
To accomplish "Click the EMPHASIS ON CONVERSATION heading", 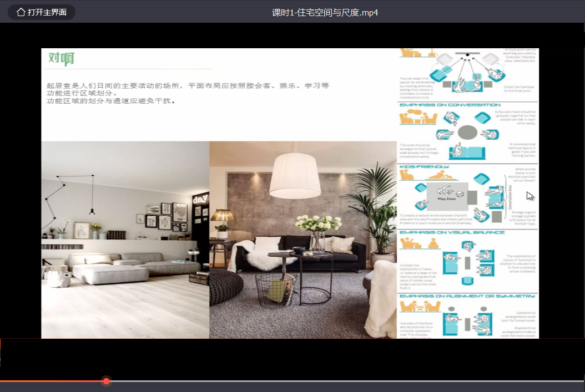I will tap(450, 105).
